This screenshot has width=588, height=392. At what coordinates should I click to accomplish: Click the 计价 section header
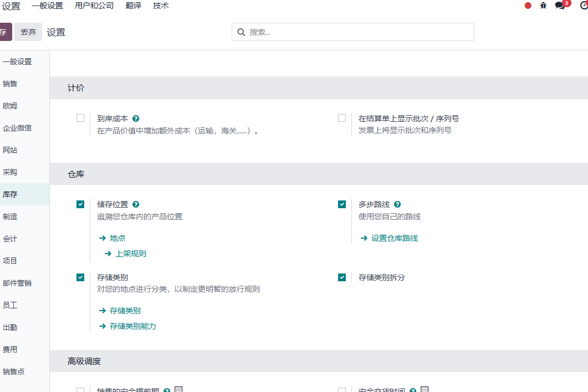click(x=319, y=87)
